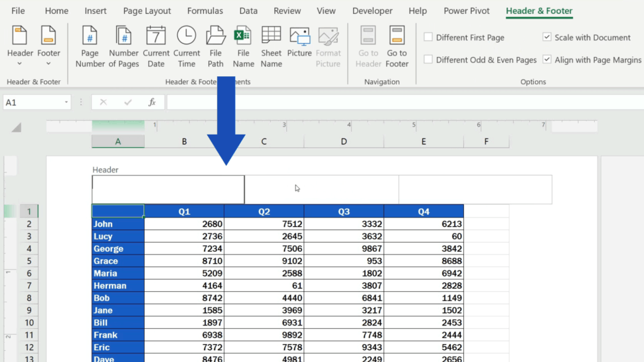Screen dimensions: 644x362
Task: Open the Data tab
Action: (x=248, y=11)
